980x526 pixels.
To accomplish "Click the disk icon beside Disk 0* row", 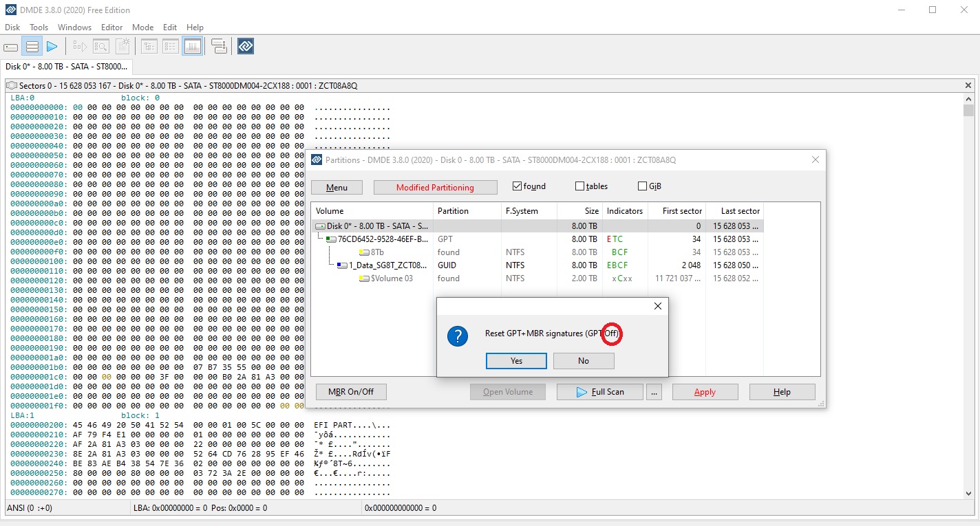I will coord(321,226).
